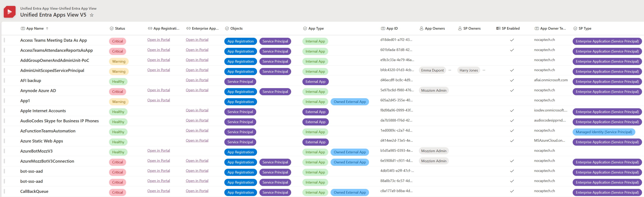Click the red Power Automate app logo icon
The height and width of the screenshot is (197, 644).
[x=9, y=12]
